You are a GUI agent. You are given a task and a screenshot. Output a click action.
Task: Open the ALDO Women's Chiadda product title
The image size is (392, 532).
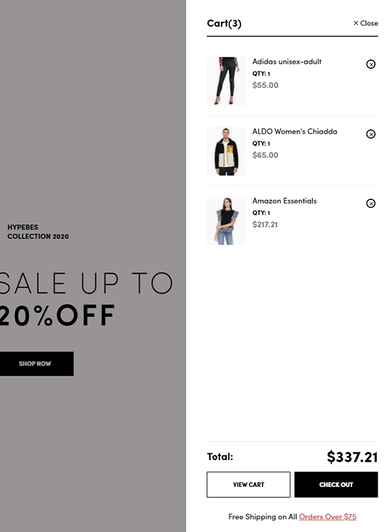point(295,131)
